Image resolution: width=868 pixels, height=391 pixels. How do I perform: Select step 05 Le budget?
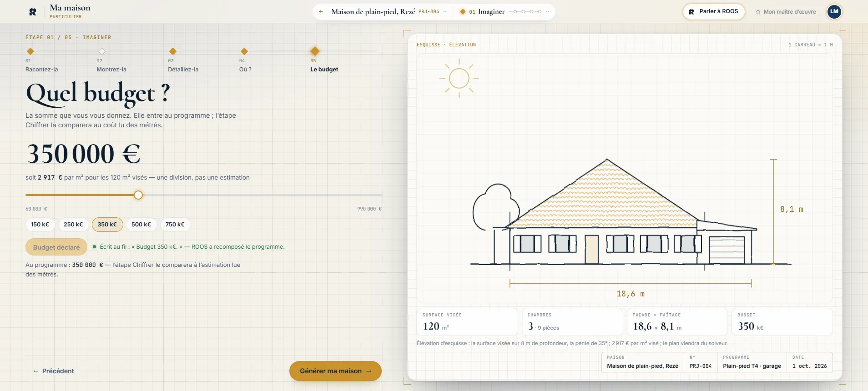324,70
